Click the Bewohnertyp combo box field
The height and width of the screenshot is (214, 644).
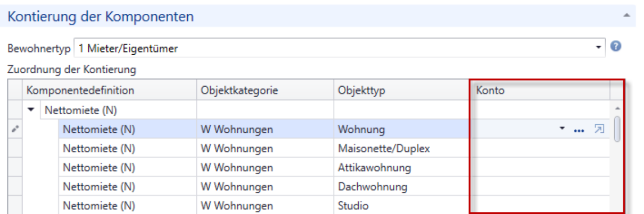(340, 48)
